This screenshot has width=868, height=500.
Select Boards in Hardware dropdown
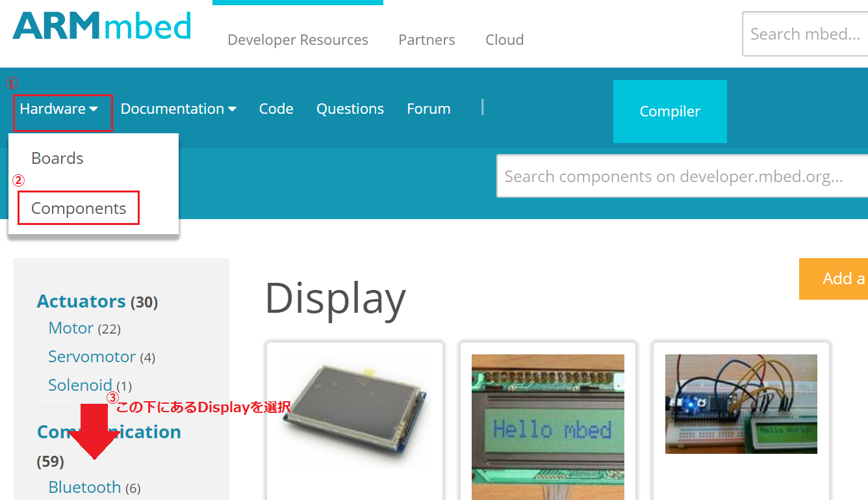pos(57,158)
